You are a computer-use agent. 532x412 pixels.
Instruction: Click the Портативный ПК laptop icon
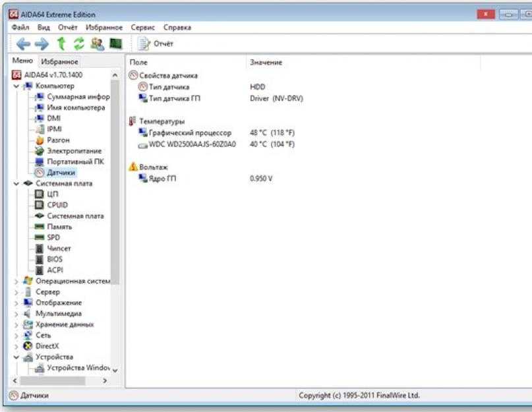pos(40,162)
